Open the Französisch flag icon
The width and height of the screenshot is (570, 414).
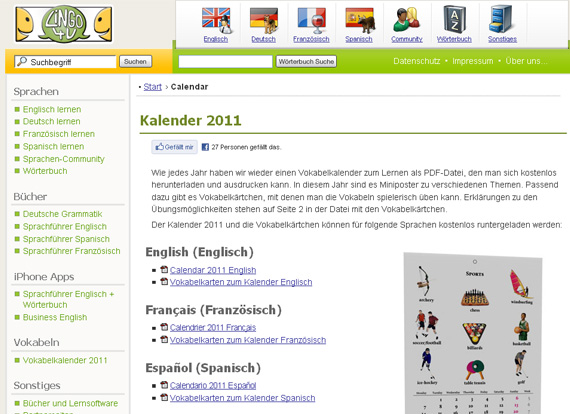pyautogui.click(x=312, y=21)
